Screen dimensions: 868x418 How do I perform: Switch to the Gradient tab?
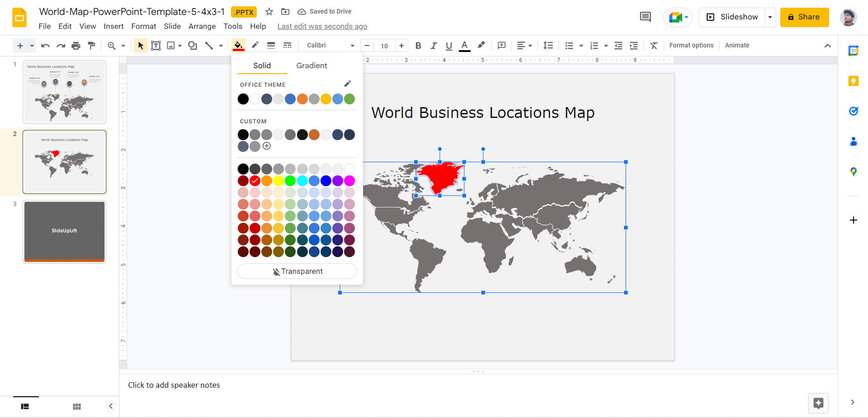[x=311, y=66]
